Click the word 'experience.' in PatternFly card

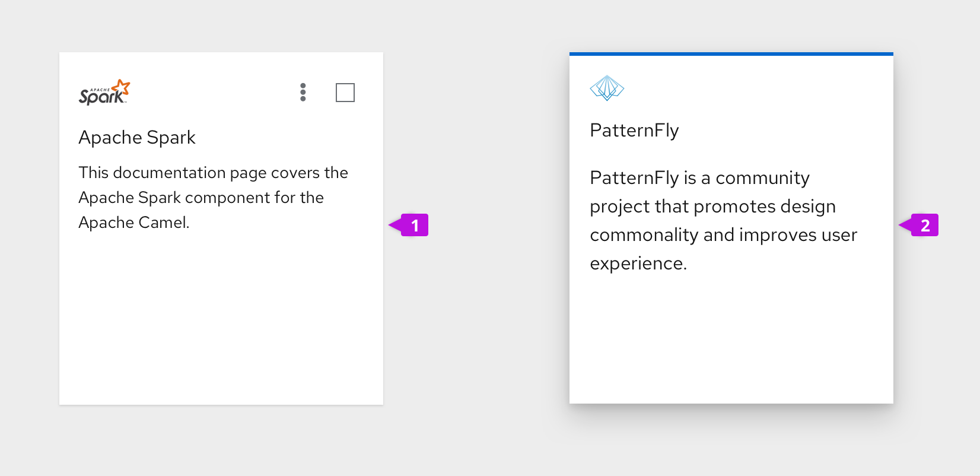638,264
